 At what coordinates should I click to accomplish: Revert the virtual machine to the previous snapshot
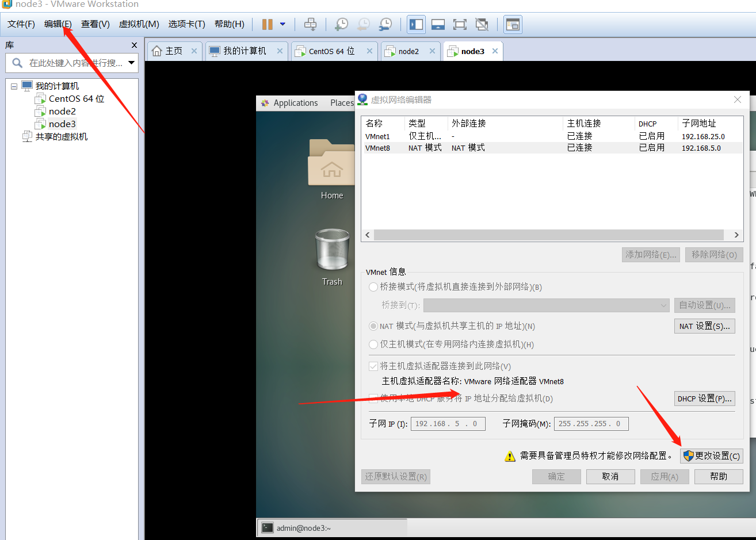pos(363,24)
